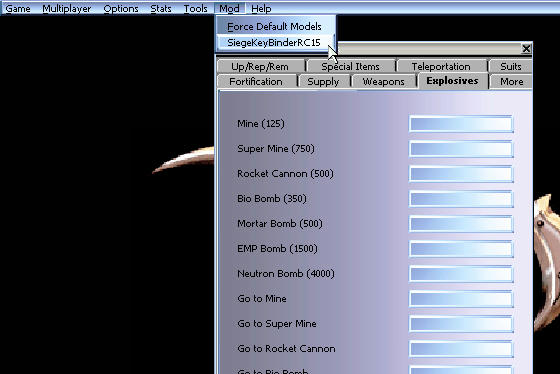Click the EMP Bomb (1500) label
This screenshot has height=374, width=560.
coord(277,249)
